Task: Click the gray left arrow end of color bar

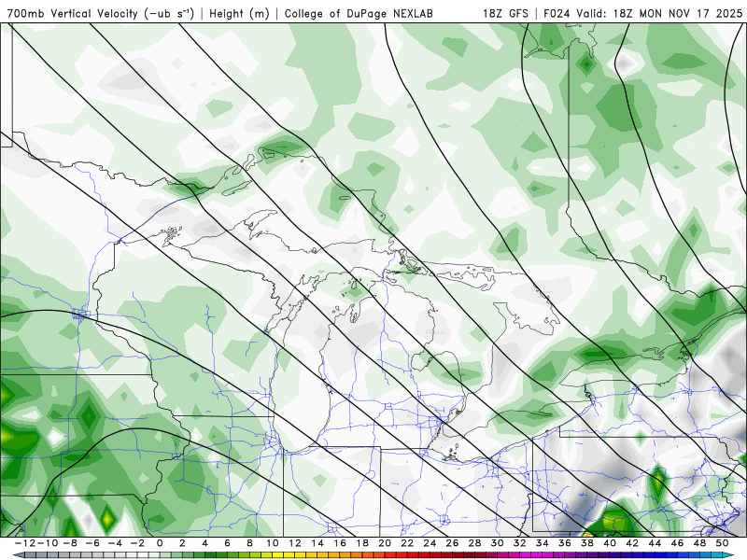Action: 18,554
